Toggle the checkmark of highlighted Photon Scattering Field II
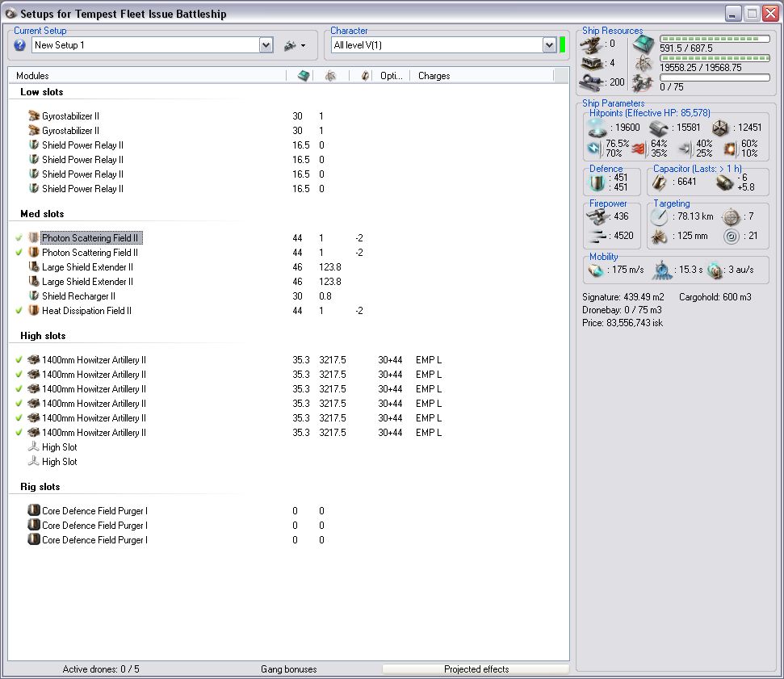 (19, 237)
